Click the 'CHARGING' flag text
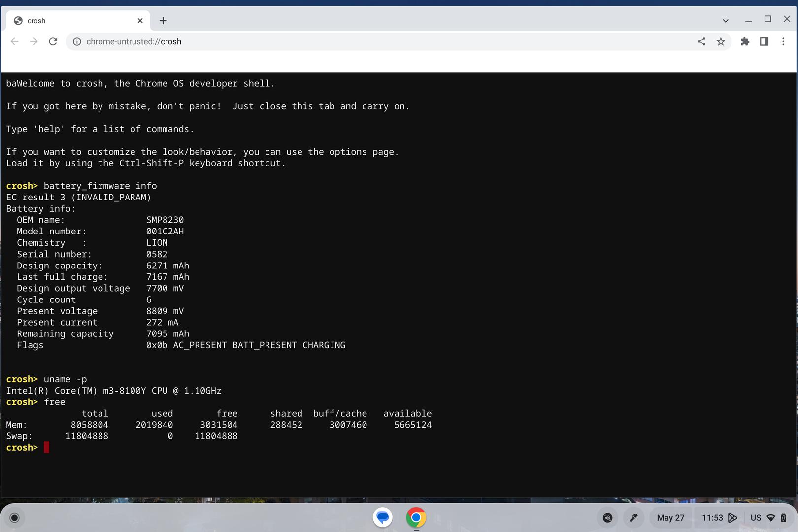798x532 pixels. tap(324, 345)
